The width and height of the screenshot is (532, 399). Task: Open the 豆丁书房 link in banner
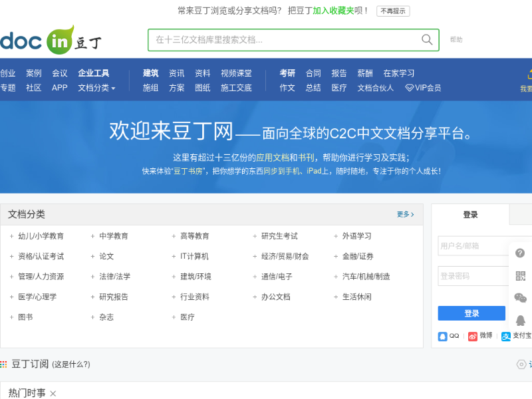(188, 171)
